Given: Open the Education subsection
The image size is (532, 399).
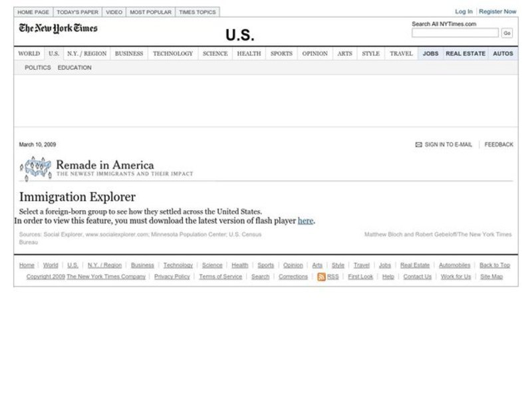Looking at the screenshot, I should point(74,68).
